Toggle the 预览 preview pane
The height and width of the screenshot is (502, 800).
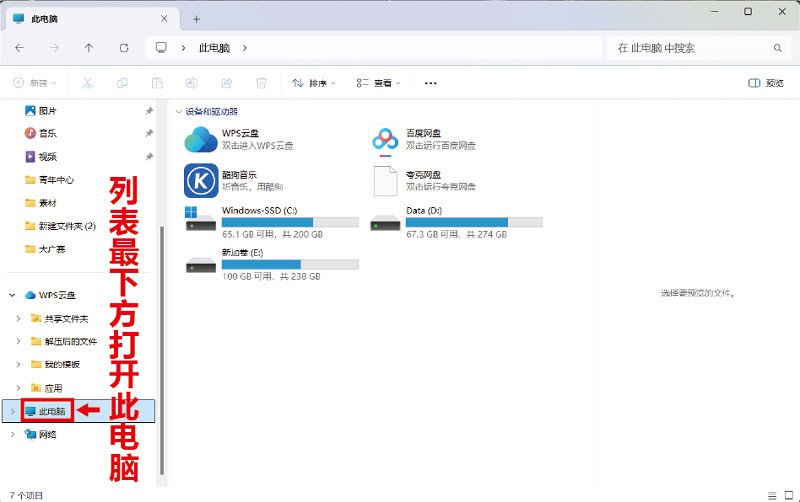(766, 83)
